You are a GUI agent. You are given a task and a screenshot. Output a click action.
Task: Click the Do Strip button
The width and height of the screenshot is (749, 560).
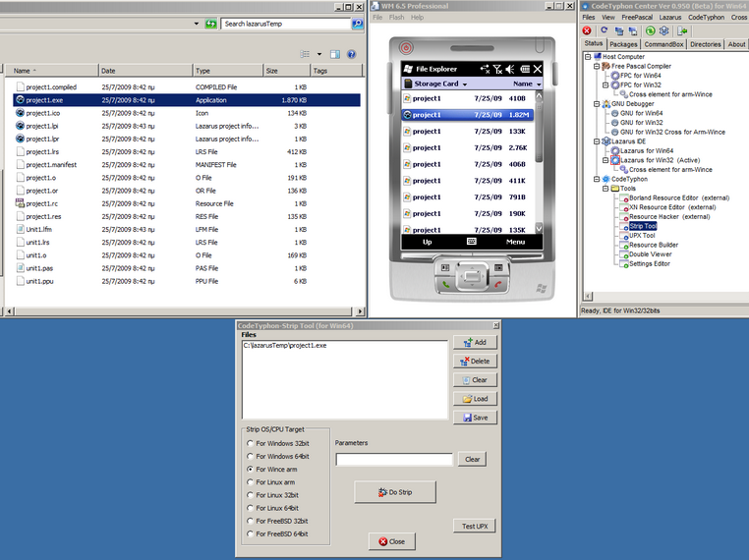point(395,492)
